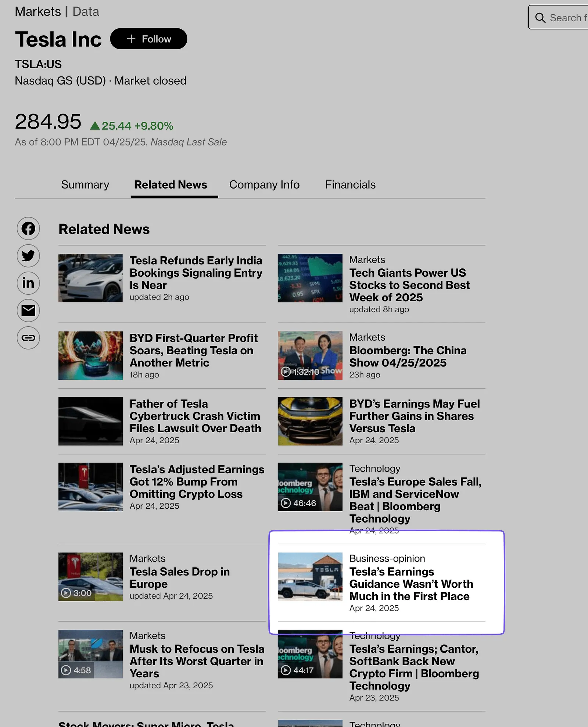Click the search magnifier icon

540,18
